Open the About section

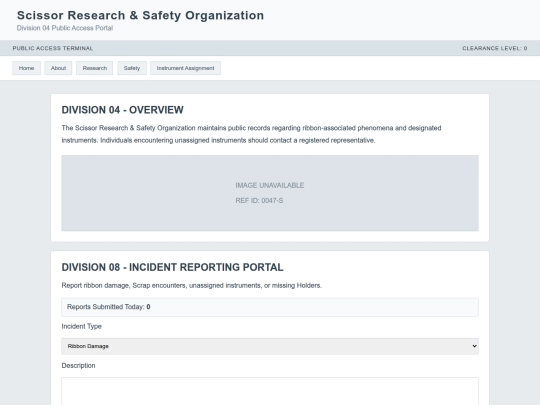(x=58, y=68)
